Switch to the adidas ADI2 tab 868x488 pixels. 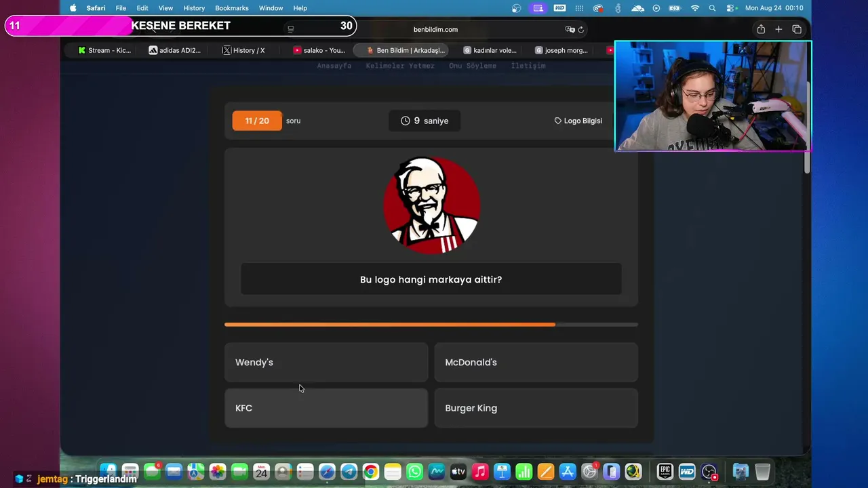175,50
